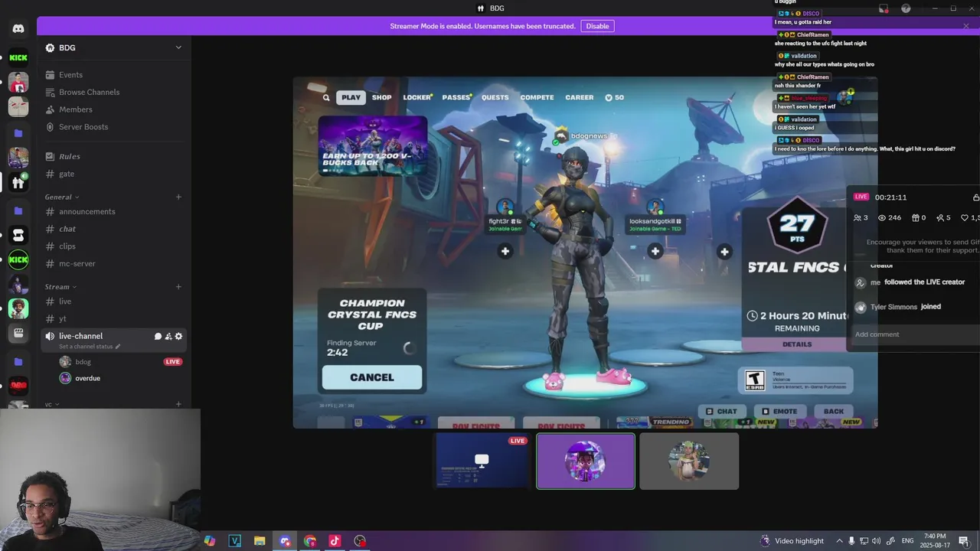This screenshot has width=980, height=551.
Task: Open live-channel settings gear
Action: pos(179,336)
